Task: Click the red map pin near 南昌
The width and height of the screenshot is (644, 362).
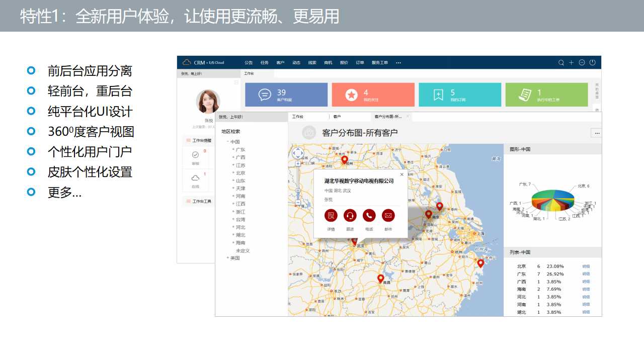Action: (x=381, y=278)
